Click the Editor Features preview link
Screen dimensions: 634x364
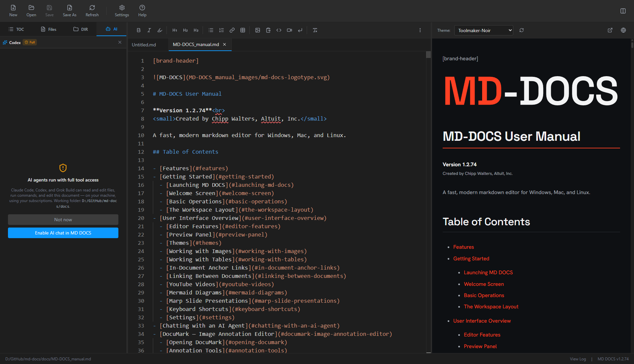pyautogui.click(x=482, y=335)
